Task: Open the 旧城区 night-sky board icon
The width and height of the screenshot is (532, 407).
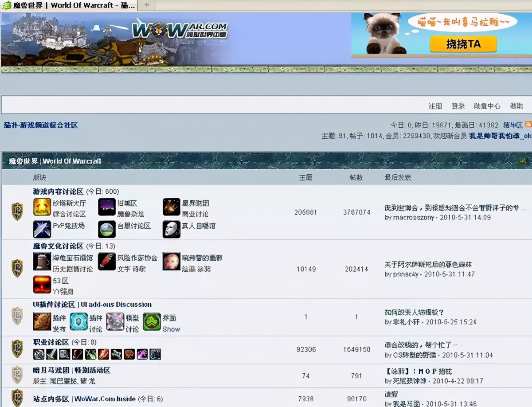Action: coord(107,206)
